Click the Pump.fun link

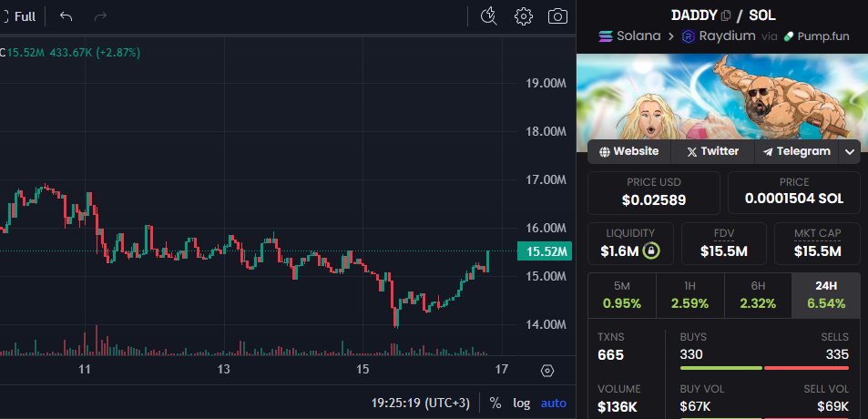coord(816,36)
